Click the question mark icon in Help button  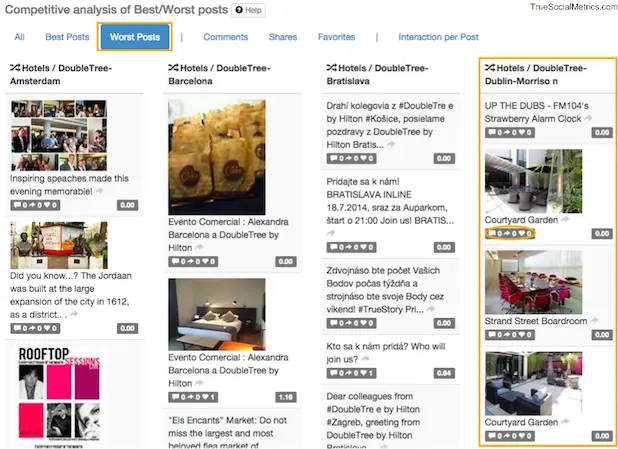[239, 10]
